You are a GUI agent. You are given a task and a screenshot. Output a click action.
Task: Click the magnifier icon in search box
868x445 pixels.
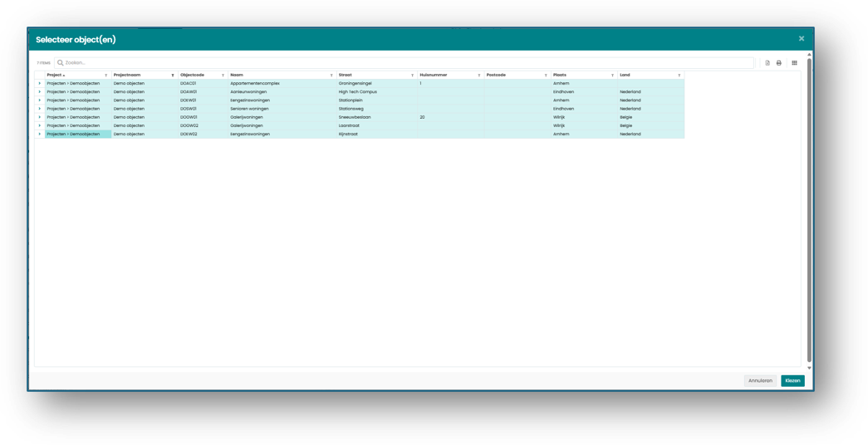(61, 63)
